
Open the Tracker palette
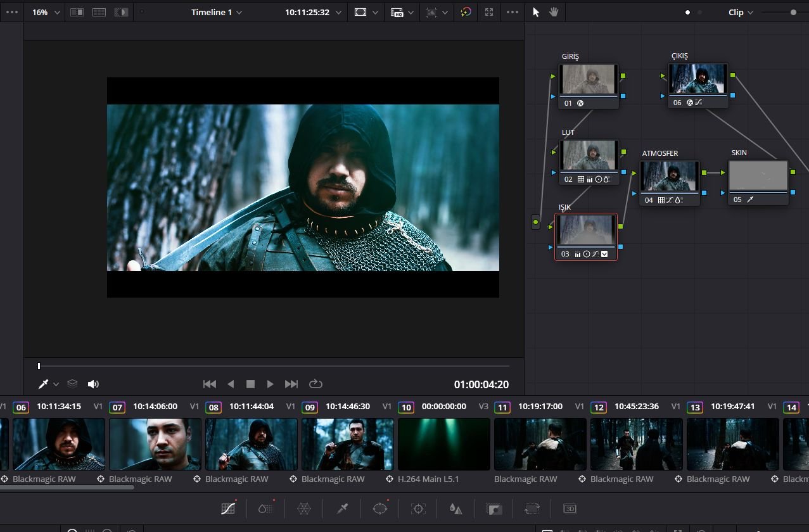418,509
